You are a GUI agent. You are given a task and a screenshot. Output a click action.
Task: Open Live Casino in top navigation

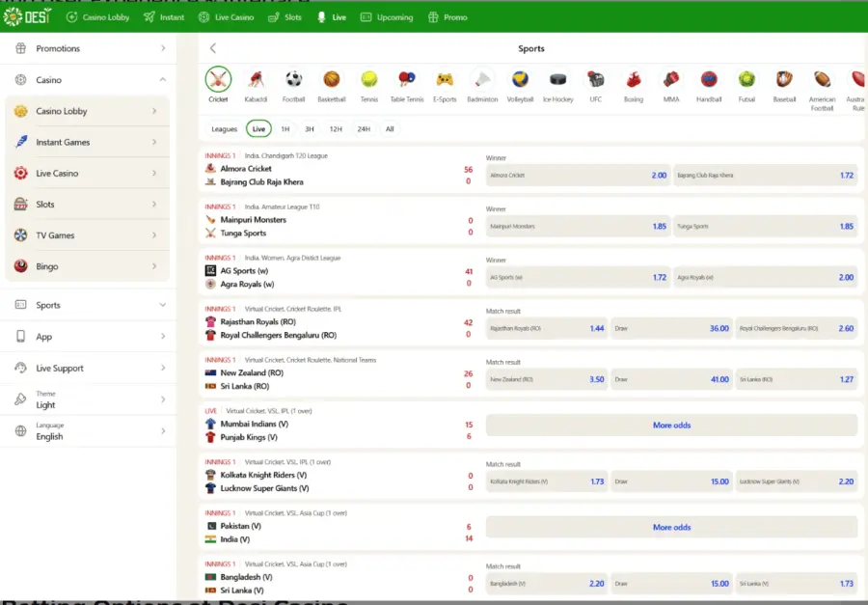(x=226, y=17)
